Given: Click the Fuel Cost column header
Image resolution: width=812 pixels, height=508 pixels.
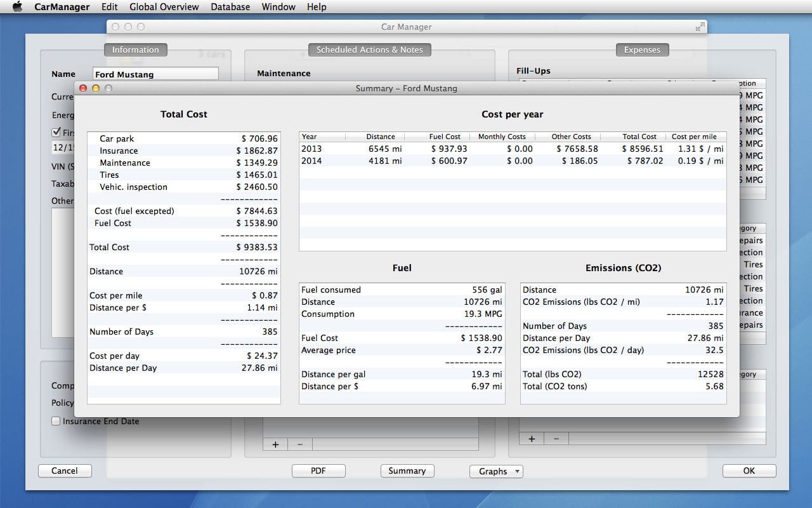Looking at the screenshot, I should pos(438,137).
